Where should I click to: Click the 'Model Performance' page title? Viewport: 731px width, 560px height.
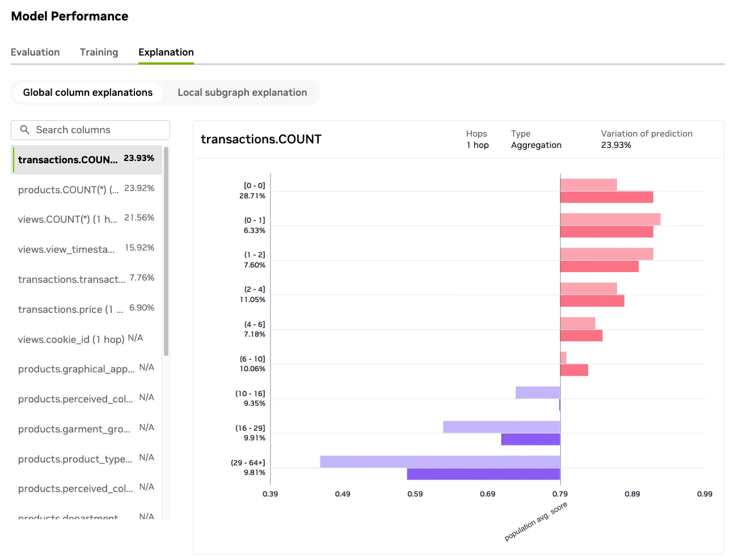[x=70, y=16]
